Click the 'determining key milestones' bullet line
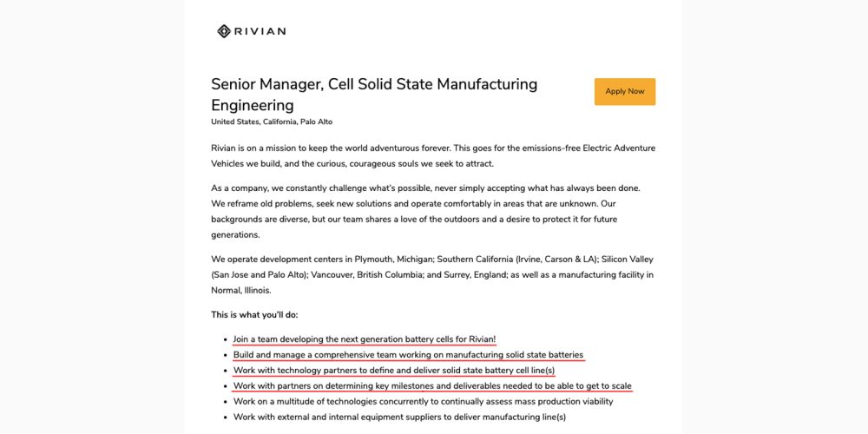Viewport: 868px width, 434px height. (431, 386)
